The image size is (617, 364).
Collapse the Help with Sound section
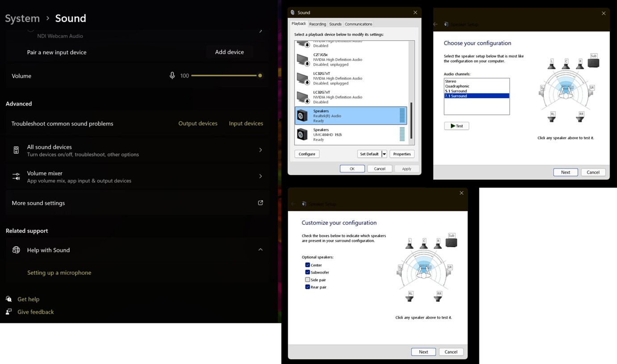tap(260, 250)
